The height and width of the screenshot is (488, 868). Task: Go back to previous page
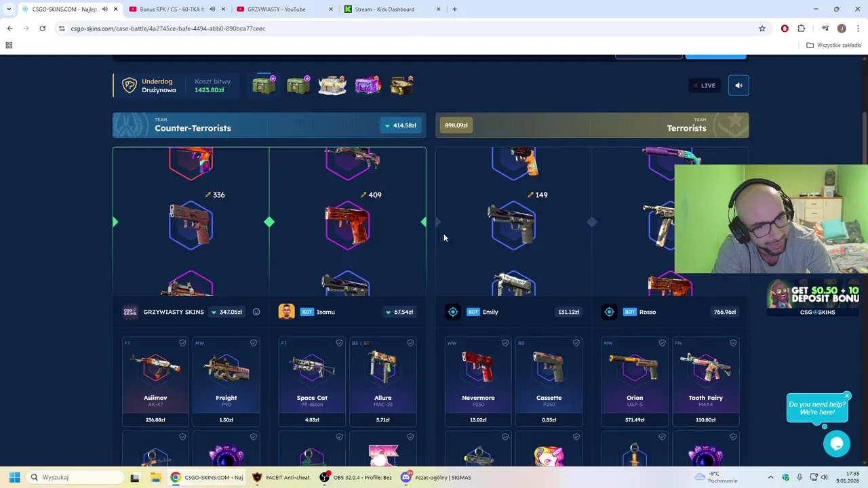coord(9,28)
